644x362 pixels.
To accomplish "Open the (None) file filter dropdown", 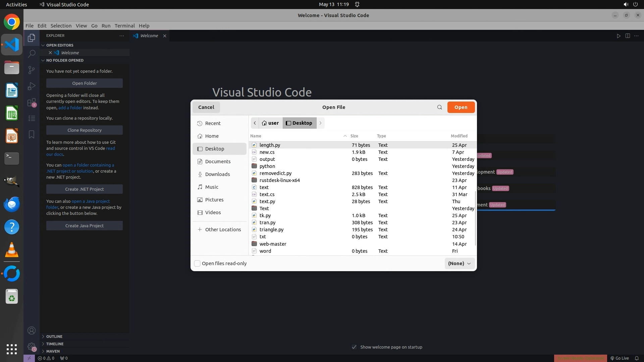I will tap(459, 263).
